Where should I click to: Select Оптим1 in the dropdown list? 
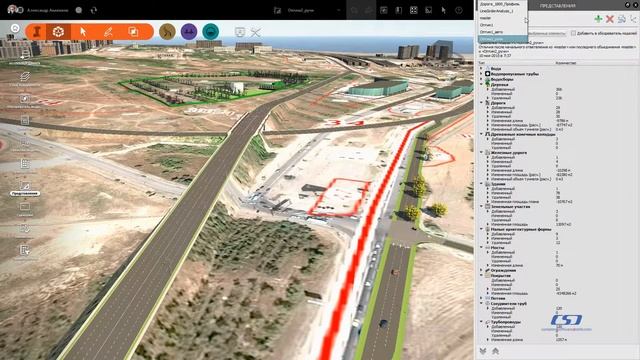tap(502, 25)
